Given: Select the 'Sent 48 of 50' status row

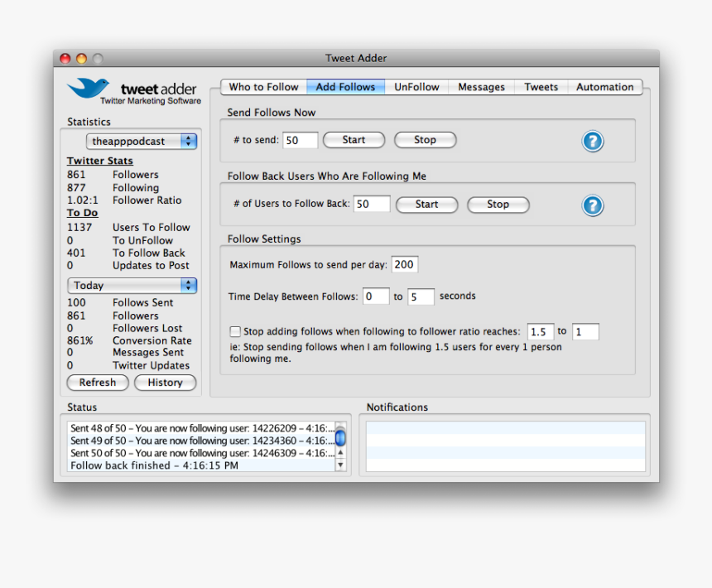Looking at the screenshot, I should [201, 428].
